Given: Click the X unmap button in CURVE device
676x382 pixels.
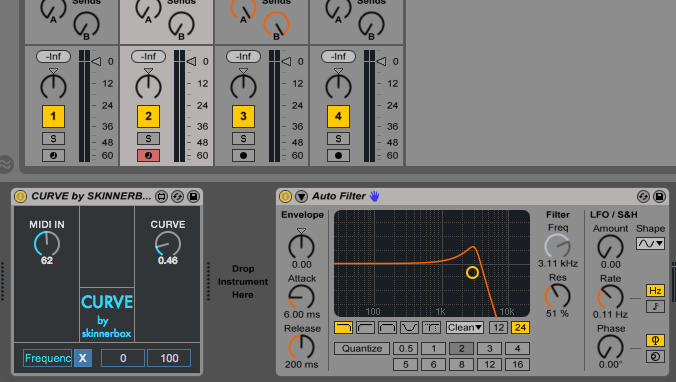Looking at the screenshot, I should tap(83, 358).
